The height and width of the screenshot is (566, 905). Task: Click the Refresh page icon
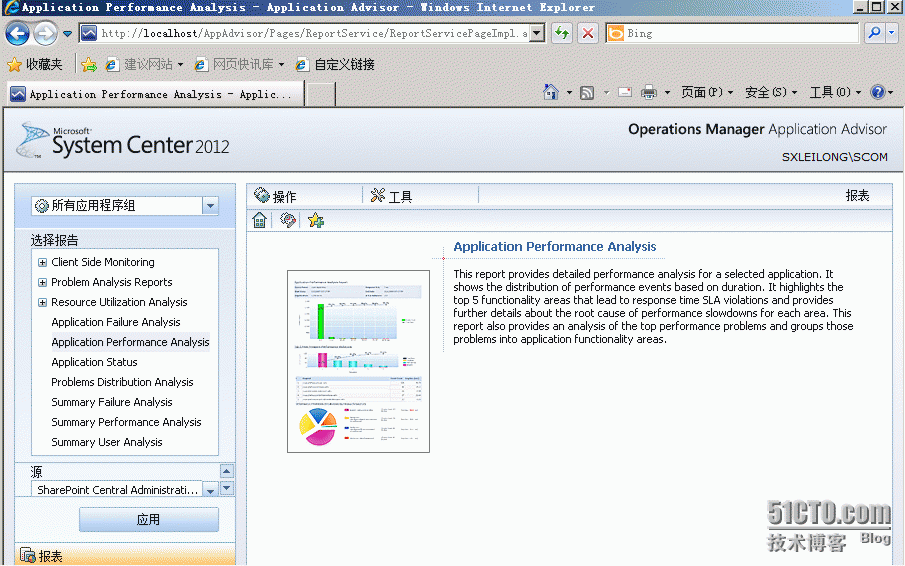562,33
